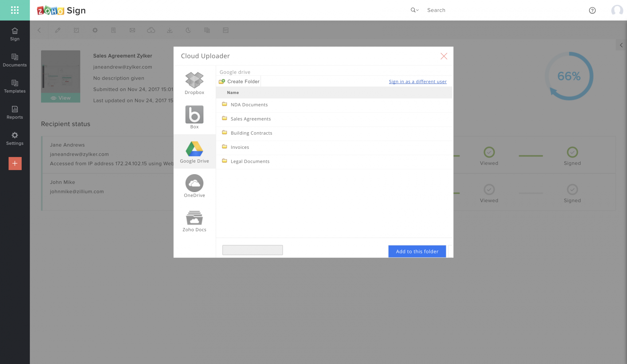
Task: Go to Templates in sidebar
Action: click(15, 86)
